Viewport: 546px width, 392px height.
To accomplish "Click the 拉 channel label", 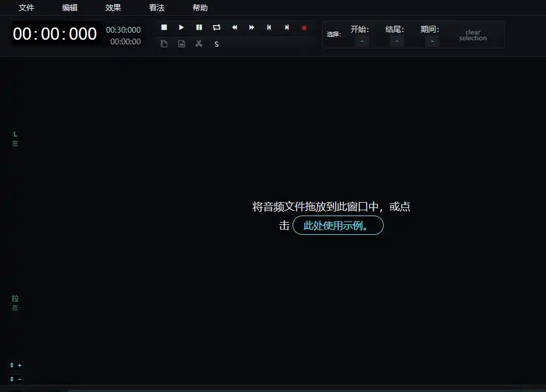I will coord(15,299).
